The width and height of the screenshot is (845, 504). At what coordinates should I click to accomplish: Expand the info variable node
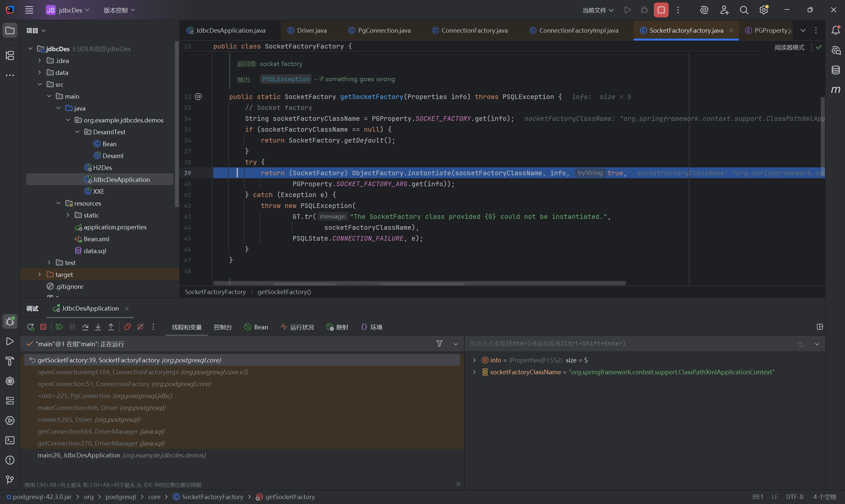tap(474, 360)
